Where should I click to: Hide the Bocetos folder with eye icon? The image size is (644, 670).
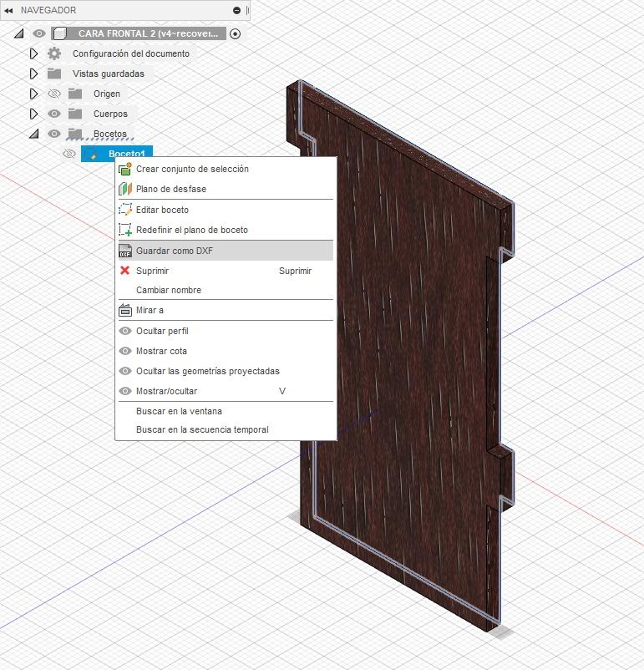pyautogui.click(x=54, y=134)
